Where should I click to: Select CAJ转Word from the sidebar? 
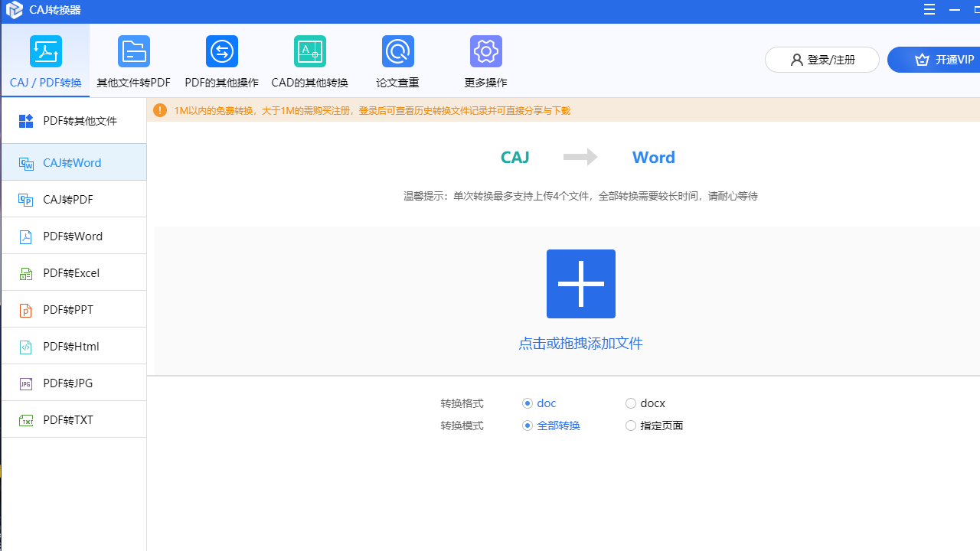(x=73, y=162)
